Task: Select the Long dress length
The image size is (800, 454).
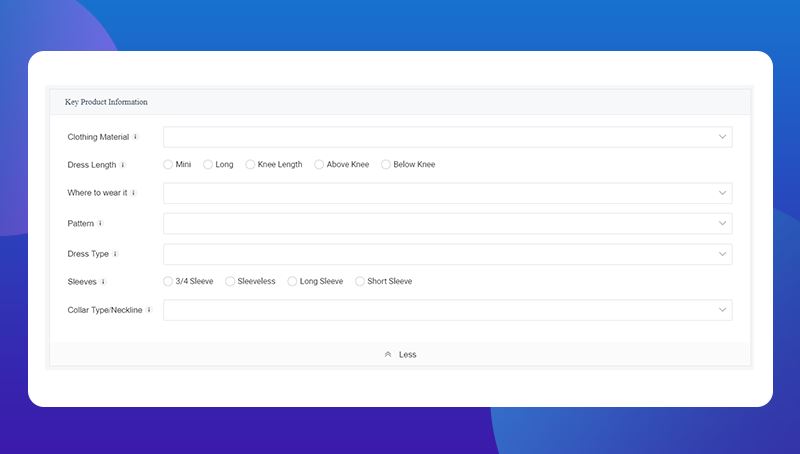Action: tap(208, 164)
